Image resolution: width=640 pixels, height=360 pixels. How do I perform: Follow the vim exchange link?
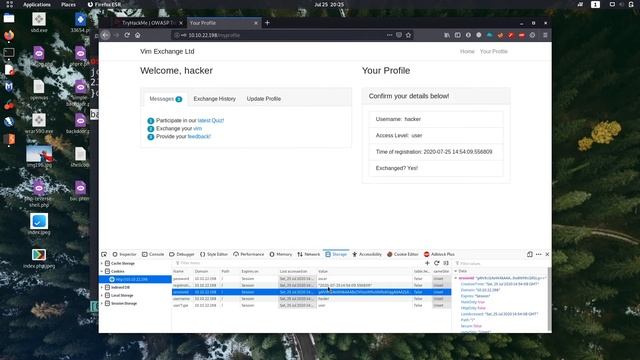point(198,129)
